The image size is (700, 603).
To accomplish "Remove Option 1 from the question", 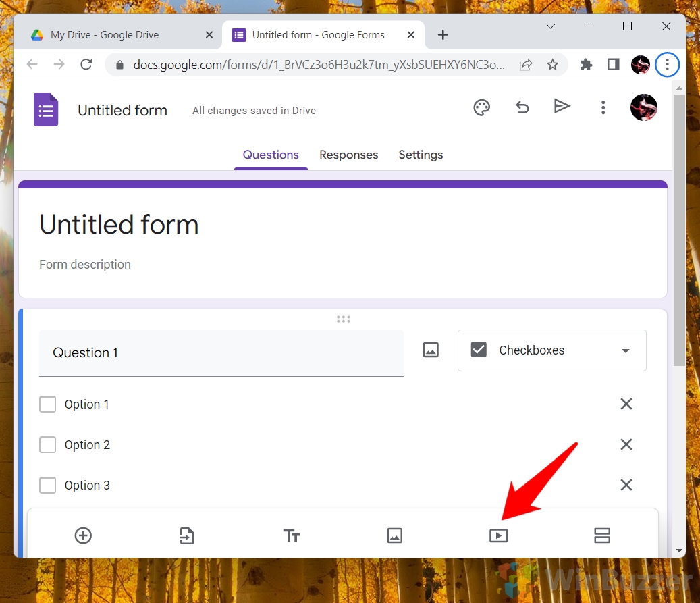I will 626,404.
